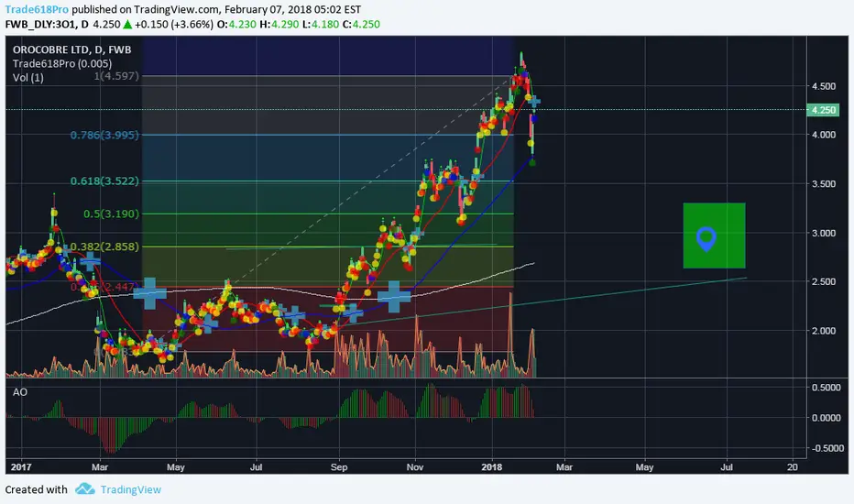This screenshot has height=504, width=854.
Task: Click the 0.5(3.190) Fibonacci level label
Action: coord(111,214)
